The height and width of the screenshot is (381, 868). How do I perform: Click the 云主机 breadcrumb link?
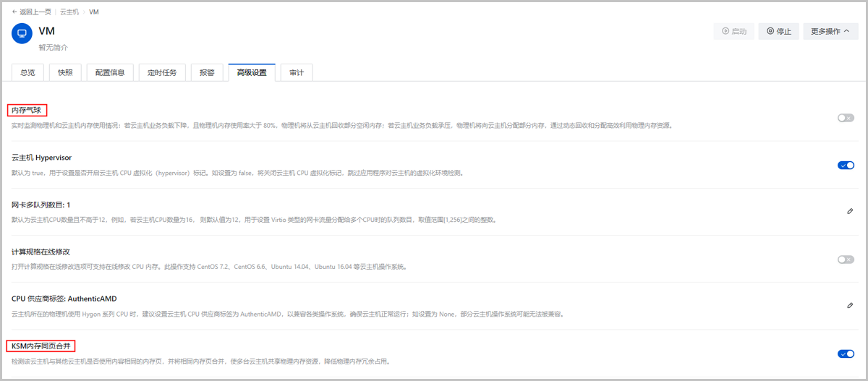click(x=70, y=12)
